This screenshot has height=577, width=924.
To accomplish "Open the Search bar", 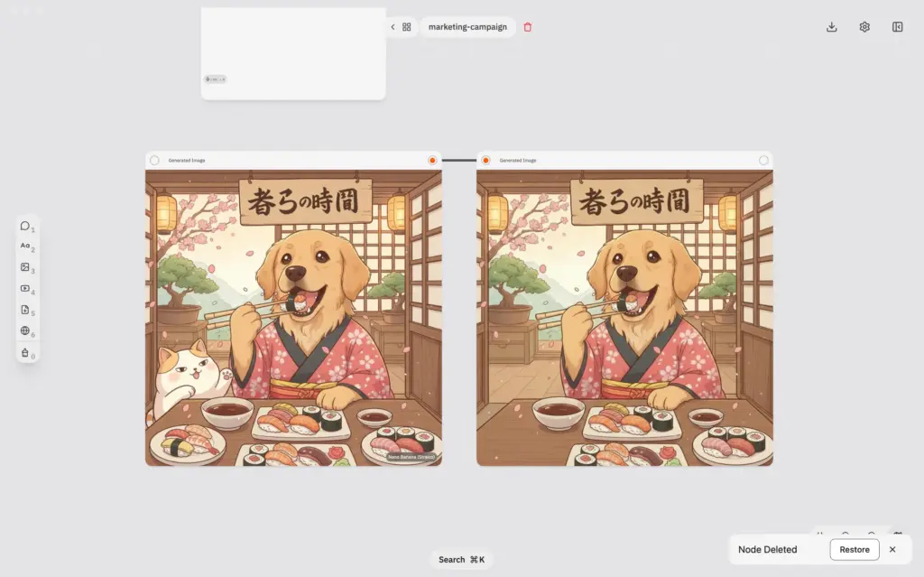I will 462,558.
